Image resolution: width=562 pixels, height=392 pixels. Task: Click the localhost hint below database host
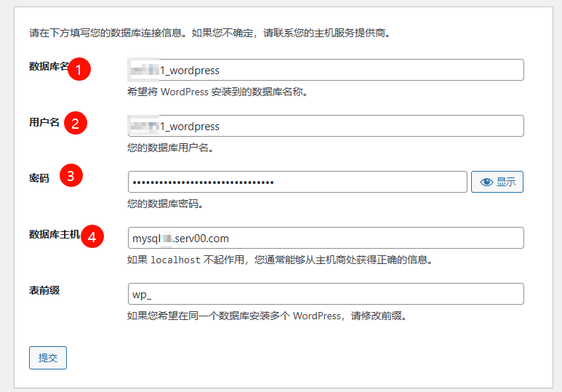(280, 260)
